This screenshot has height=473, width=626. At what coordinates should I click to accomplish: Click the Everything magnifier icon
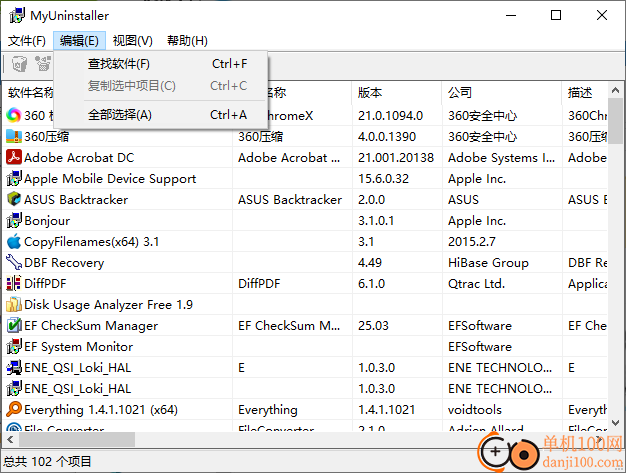coord(14,410)
